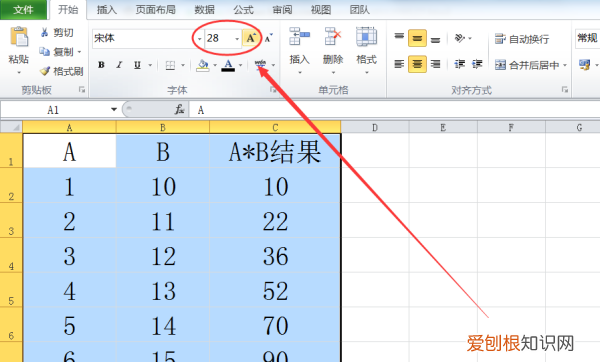Click the formula bar input containing A
600x362 pixels.
394,110
